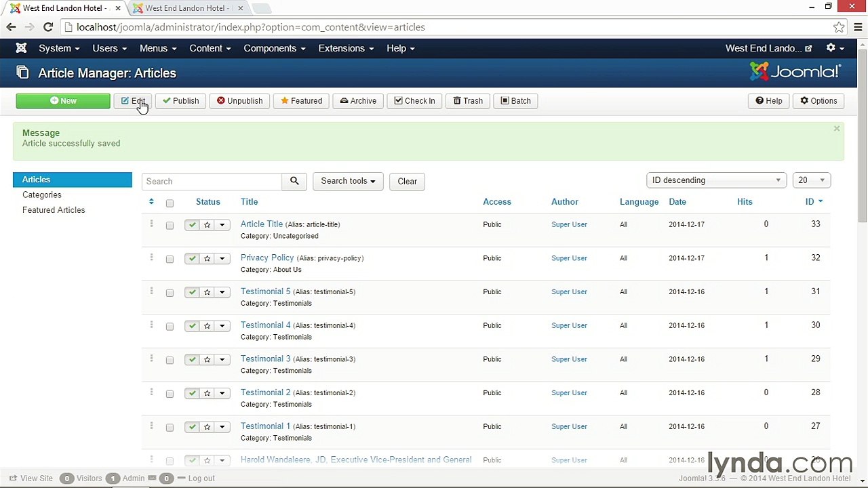868x488 pixels.
Task: Toggle the featured star of Testimonial 5
Action: coord(207,292)
